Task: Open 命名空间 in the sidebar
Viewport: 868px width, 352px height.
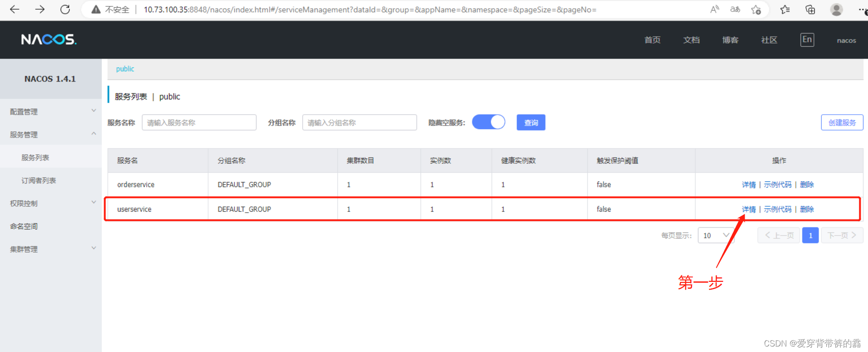Action: [24, 226]
